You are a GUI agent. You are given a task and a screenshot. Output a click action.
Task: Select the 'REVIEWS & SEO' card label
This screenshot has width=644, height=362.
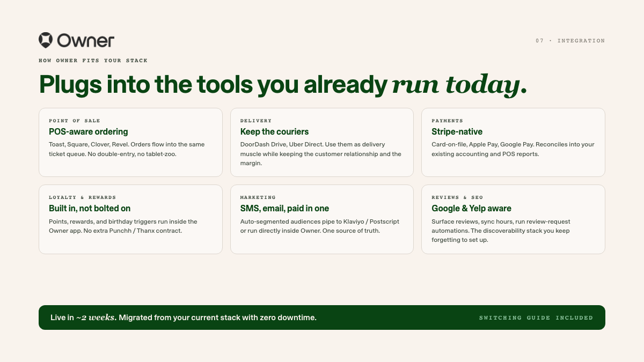(457, 197)
